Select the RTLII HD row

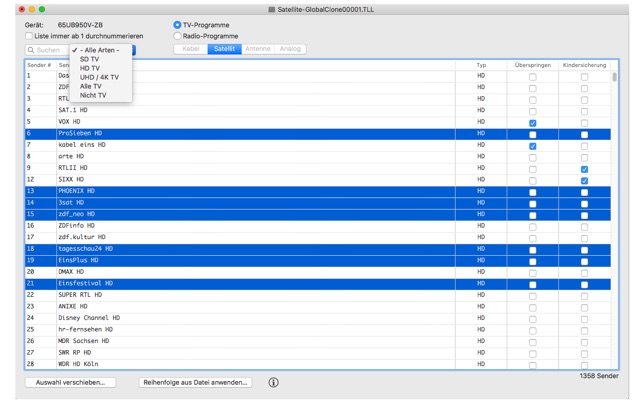click(x=318, y=168)
